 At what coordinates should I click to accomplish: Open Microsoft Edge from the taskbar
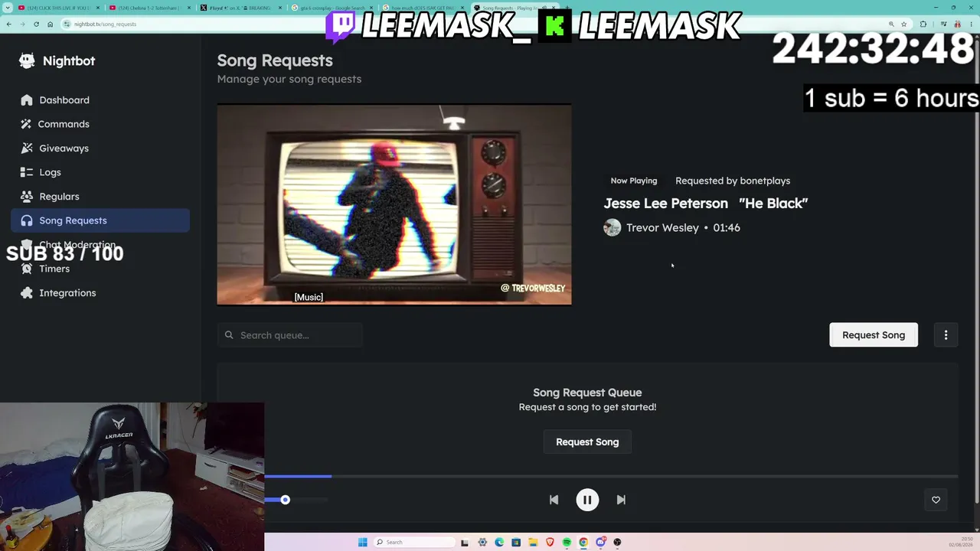point(499,543)
